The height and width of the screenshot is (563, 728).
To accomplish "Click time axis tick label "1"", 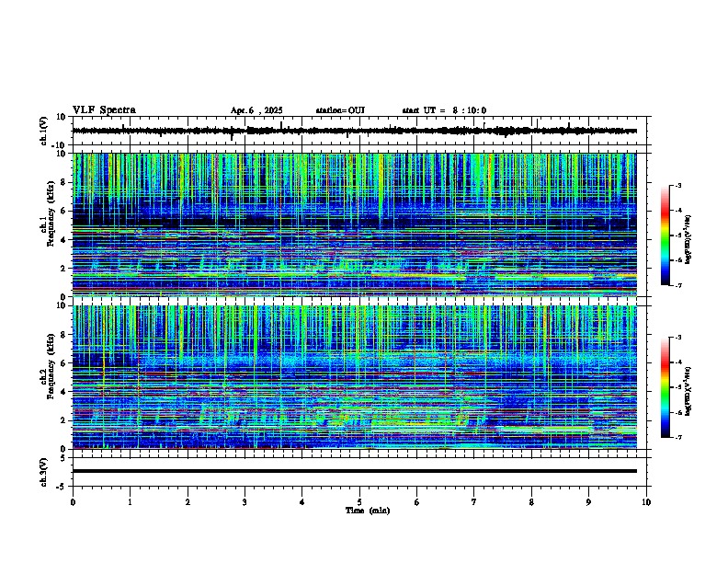I will point(130,502).
